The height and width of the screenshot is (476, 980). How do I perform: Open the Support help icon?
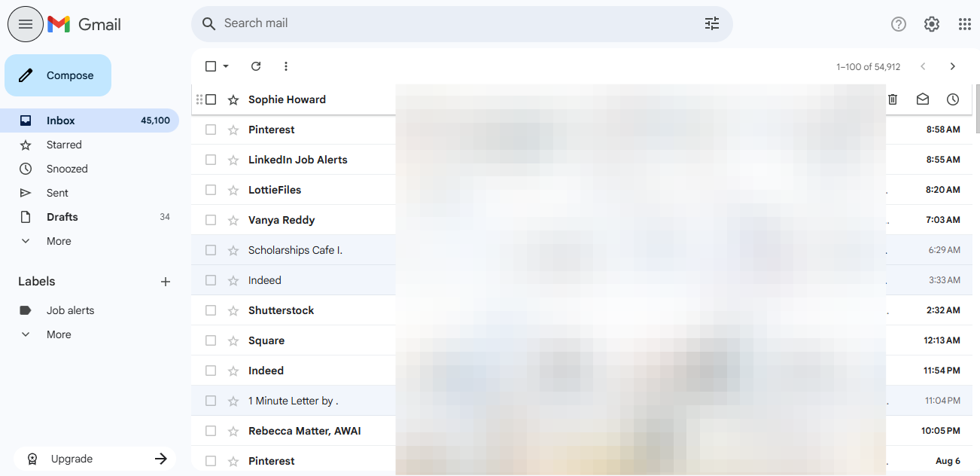click(898, 24)
